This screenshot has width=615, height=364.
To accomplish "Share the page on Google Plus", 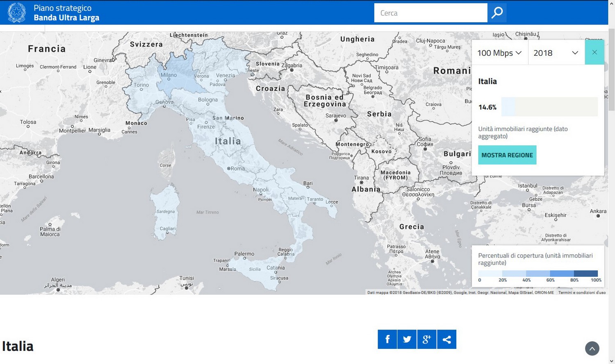I will 427,339.
